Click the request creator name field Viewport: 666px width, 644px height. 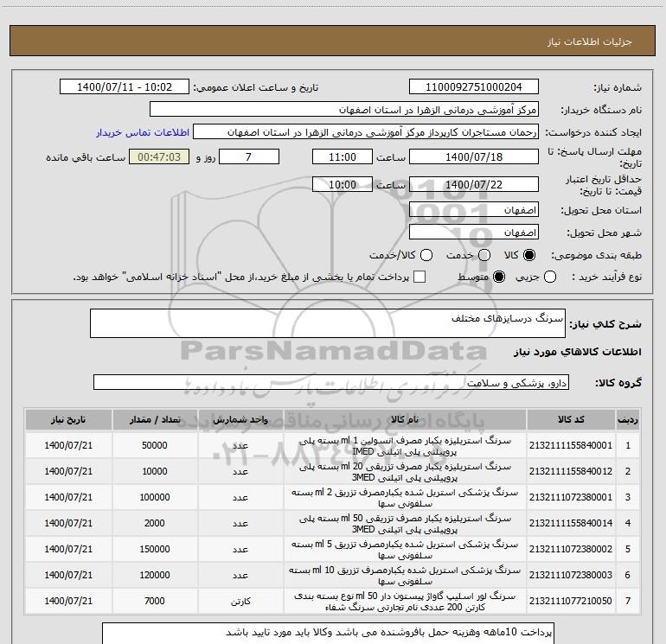366,132
